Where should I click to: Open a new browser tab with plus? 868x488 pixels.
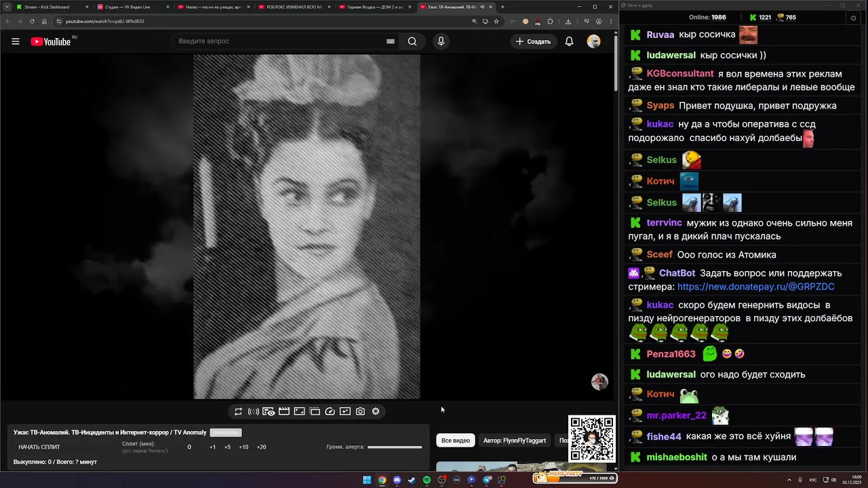(x=502, y=7)
